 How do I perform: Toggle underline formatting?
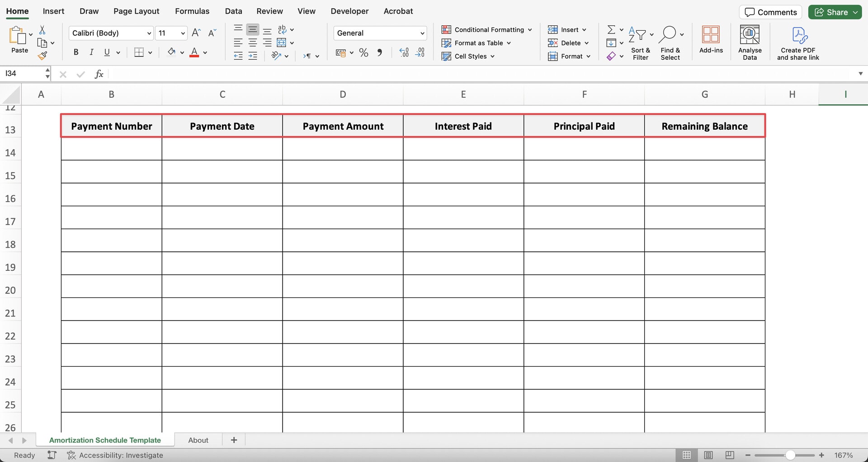coord(106,52)
